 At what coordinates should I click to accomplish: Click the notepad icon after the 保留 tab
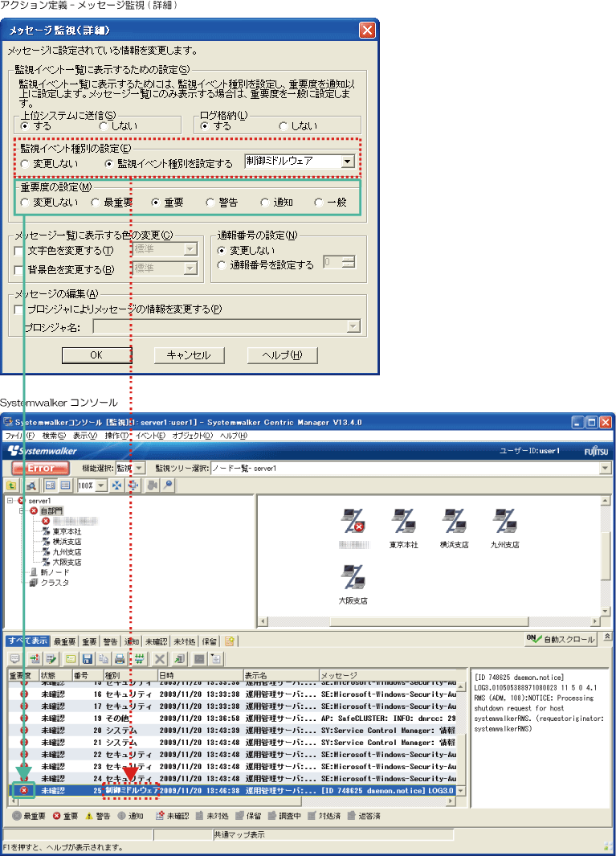pyautogui.click(x=230, y=641)
